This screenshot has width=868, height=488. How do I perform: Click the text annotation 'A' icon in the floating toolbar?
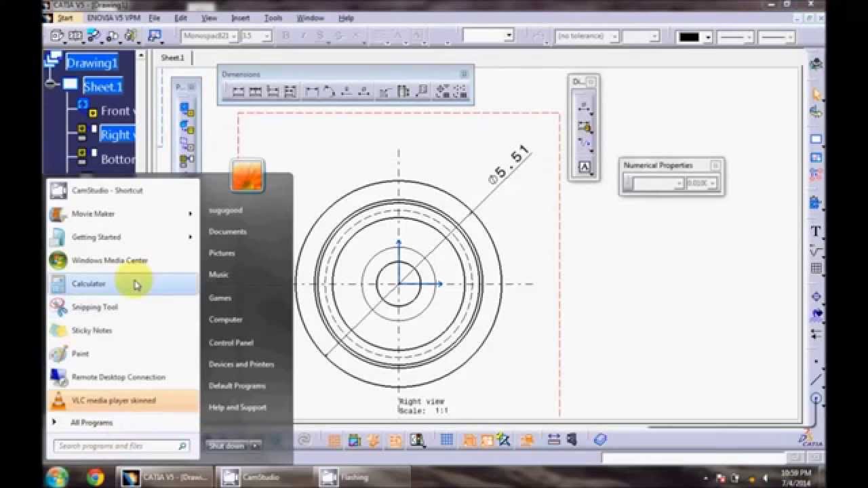coord(584,167)
